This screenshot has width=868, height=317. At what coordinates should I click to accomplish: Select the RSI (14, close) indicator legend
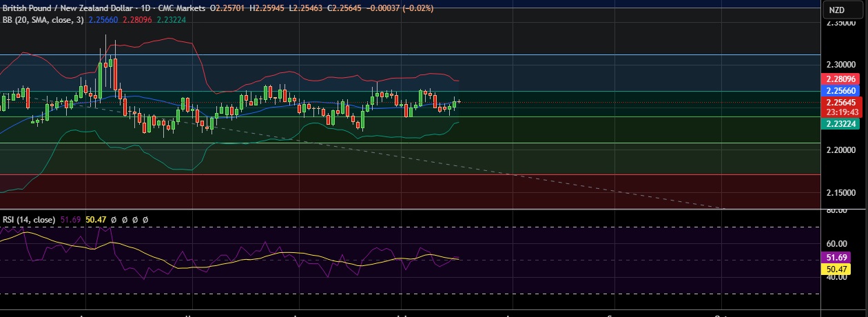(x=28, y=219)
